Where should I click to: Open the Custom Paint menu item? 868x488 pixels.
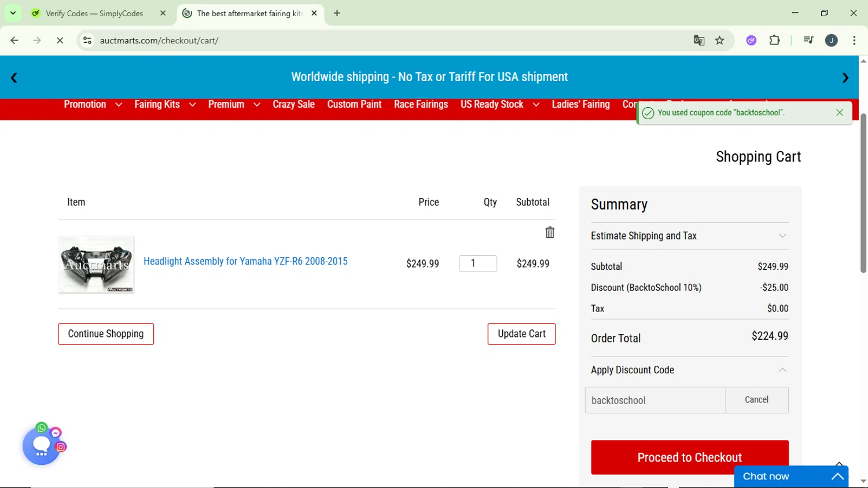click(x=354, y=104)
